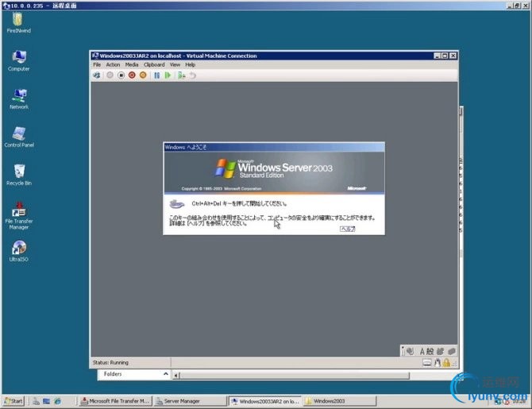The width and height of the screenshot is (532, 409).
Task: Click the mouse icon in VM status bar
Action: click(x=438, y=363)
